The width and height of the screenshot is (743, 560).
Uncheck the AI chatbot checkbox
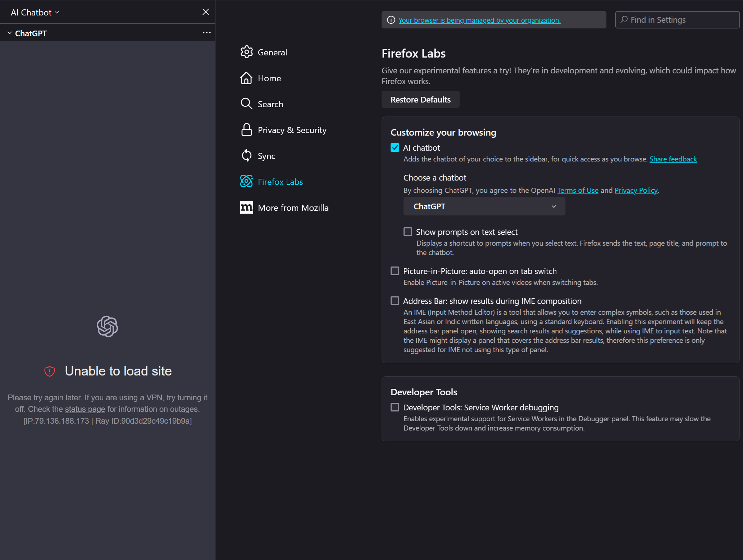pyautogui.click(x=395, y=148)
